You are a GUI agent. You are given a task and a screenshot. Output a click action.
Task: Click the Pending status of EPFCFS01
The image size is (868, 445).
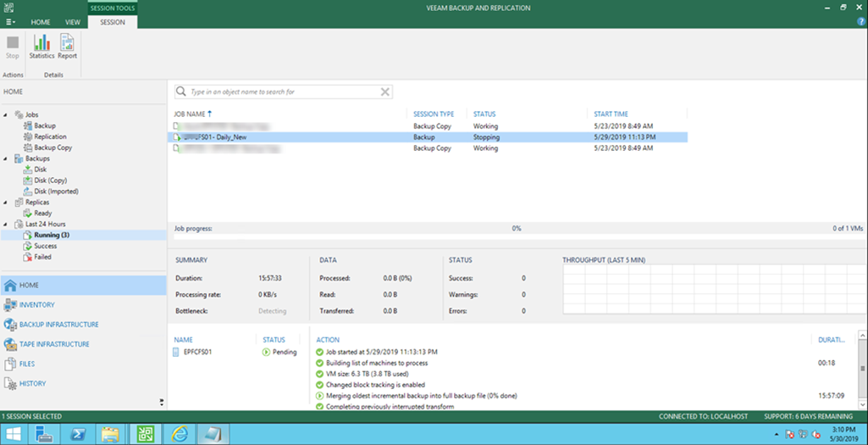point(285,352)
